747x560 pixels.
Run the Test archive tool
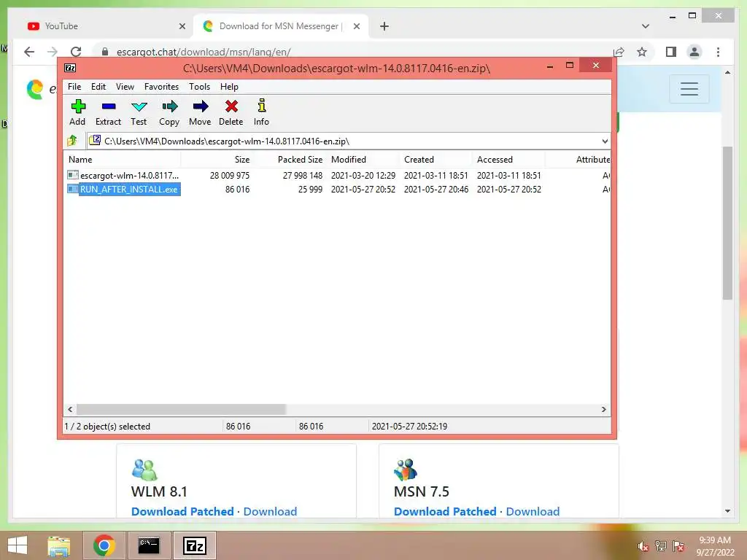[139, 112]
